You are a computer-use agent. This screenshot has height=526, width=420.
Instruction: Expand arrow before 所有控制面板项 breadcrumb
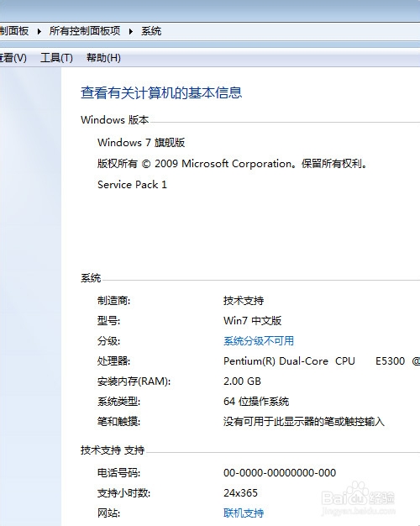click(x=39, y=31)
